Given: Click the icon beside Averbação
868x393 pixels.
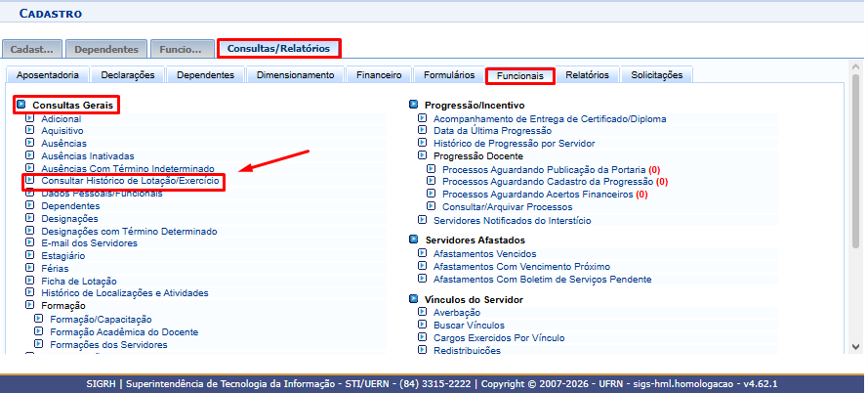Looking at the screenshot, I should pyautogui.click(x=423, y=312).
